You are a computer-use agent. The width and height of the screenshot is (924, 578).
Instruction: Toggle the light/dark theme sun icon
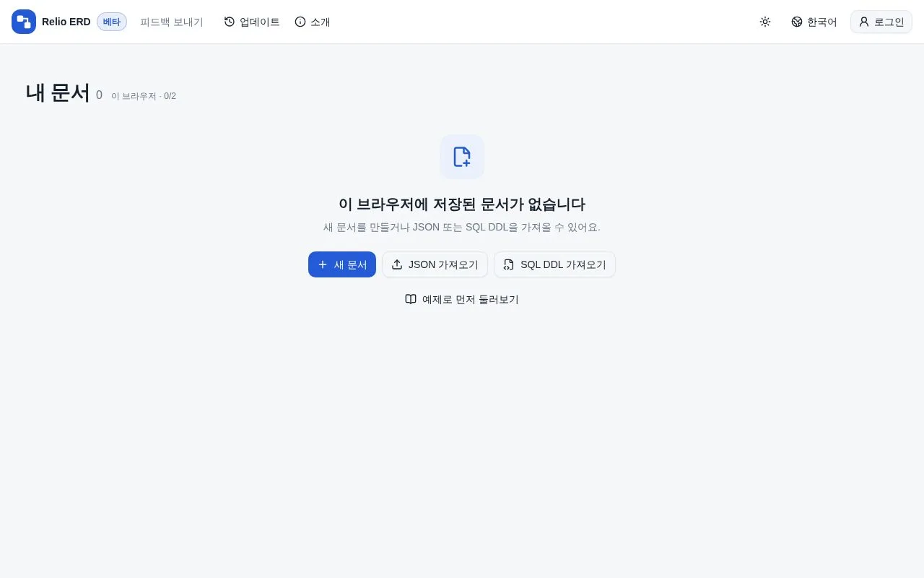pos(765,22)
